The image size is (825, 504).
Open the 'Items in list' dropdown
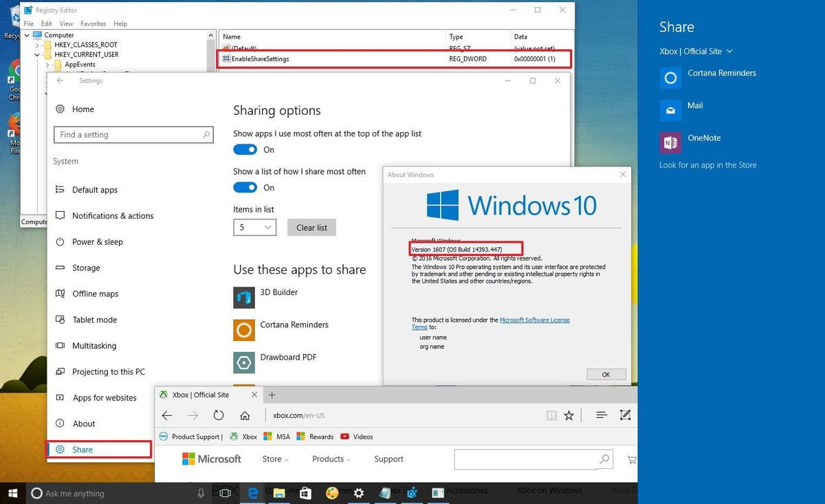254,227
